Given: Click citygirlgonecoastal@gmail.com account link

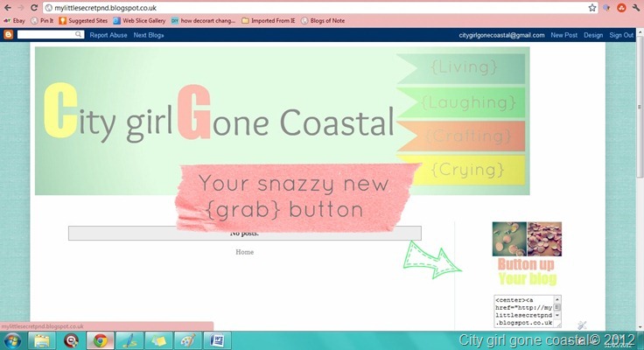Looking at the screenshot, I should tap(501, 35).
